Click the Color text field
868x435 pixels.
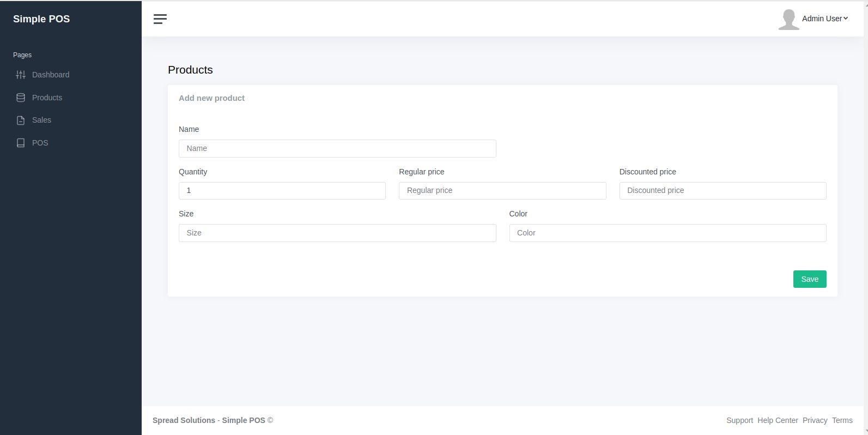[667, 233]
